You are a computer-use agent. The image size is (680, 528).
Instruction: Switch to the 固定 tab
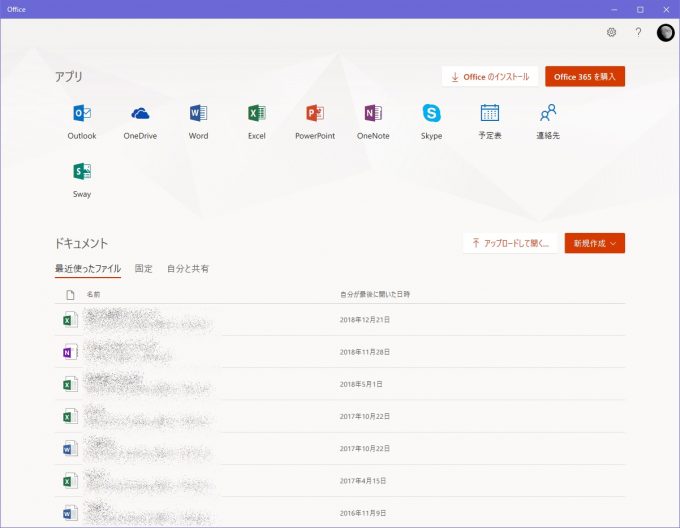click(144, 269)
